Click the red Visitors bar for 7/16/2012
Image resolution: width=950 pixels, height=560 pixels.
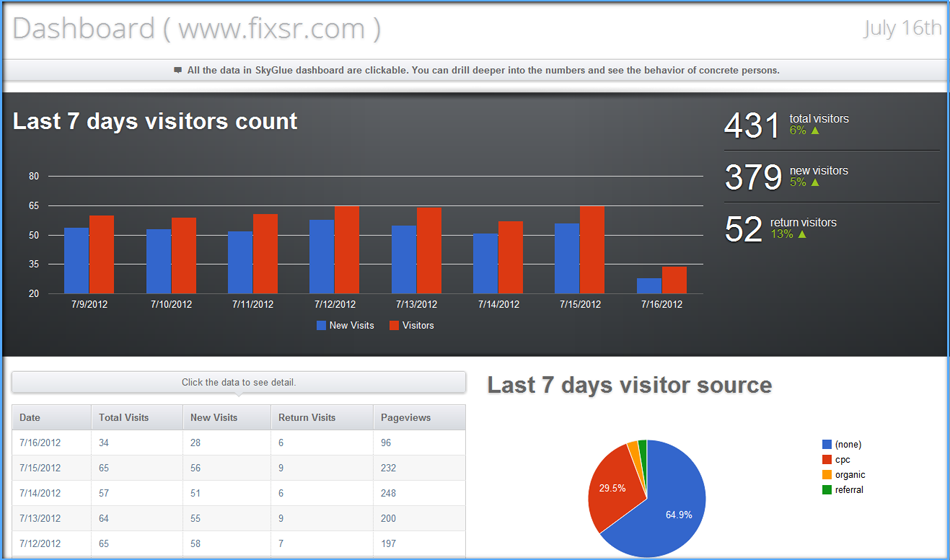(674, 280)
